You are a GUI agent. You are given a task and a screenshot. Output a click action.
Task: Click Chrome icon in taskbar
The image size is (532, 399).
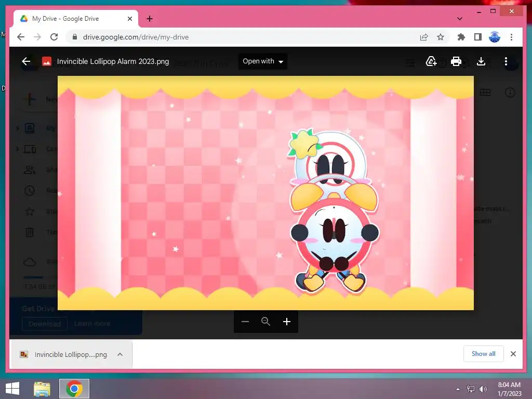pyautogui.click(x=74, y=389)
